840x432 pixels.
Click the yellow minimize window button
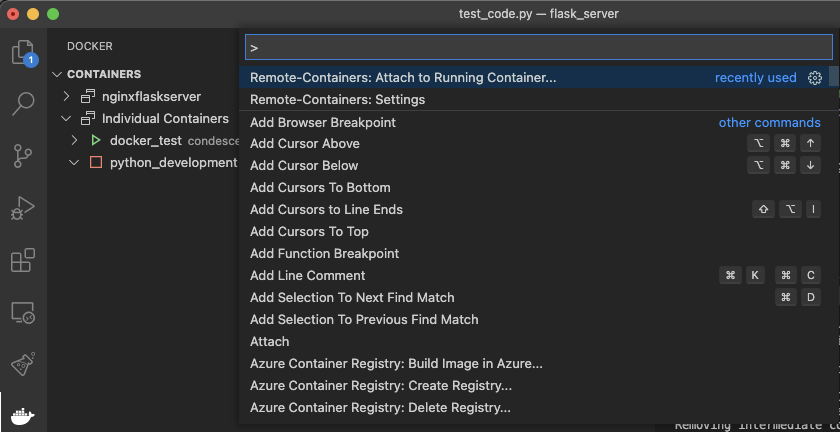(33, 14)
